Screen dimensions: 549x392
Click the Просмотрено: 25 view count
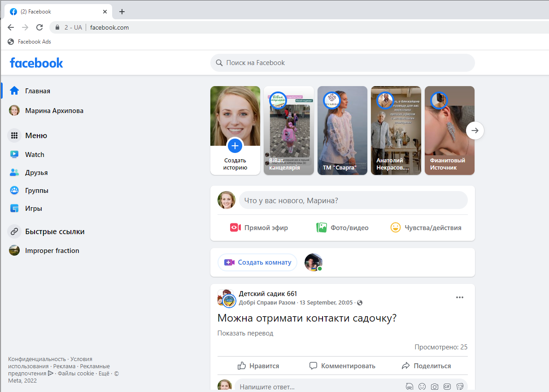pyautogui.click(x=441, y=347)
